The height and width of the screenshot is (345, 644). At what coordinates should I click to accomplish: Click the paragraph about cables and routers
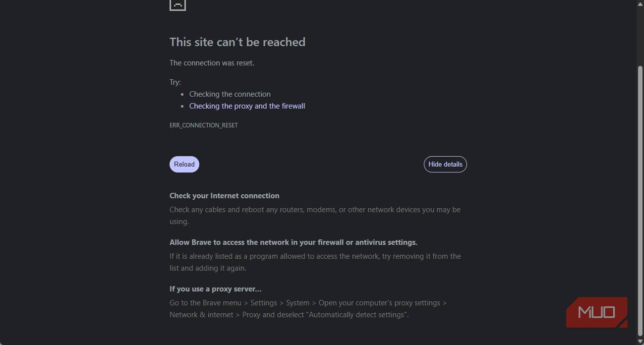pyautogui.click(x=315, y=216)
